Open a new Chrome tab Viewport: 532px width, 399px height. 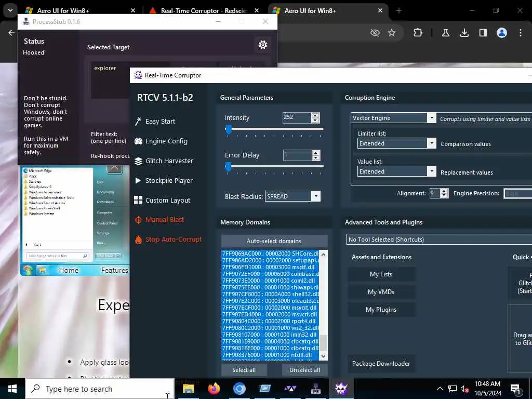tap(399, 10)
